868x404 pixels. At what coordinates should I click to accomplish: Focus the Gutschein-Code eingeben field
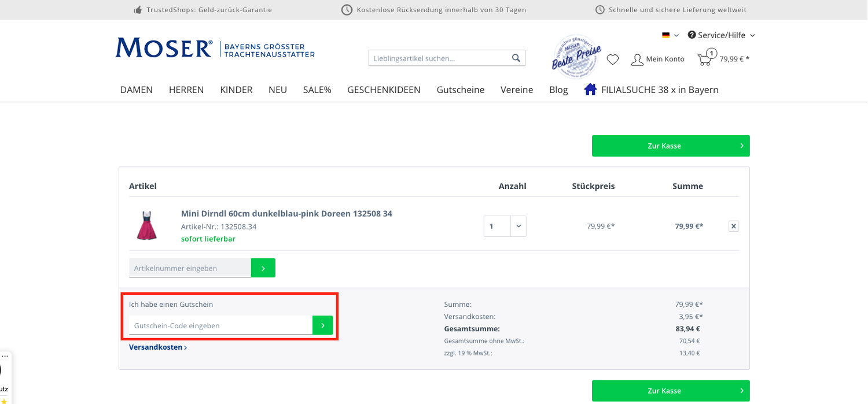[220, 325]
